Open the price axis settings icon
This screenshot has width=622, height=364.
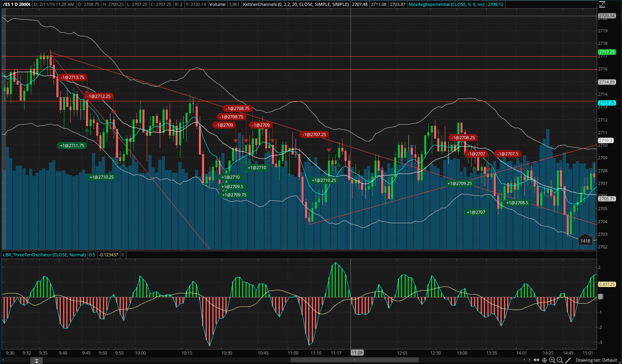(x=602, y=4)
